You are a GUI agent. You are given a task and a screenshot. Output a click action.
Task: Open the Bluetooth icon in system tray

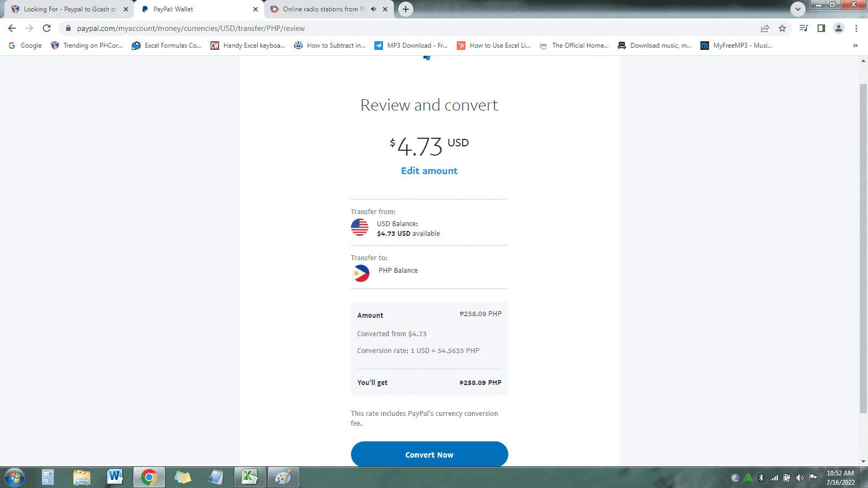pos(761,478)
